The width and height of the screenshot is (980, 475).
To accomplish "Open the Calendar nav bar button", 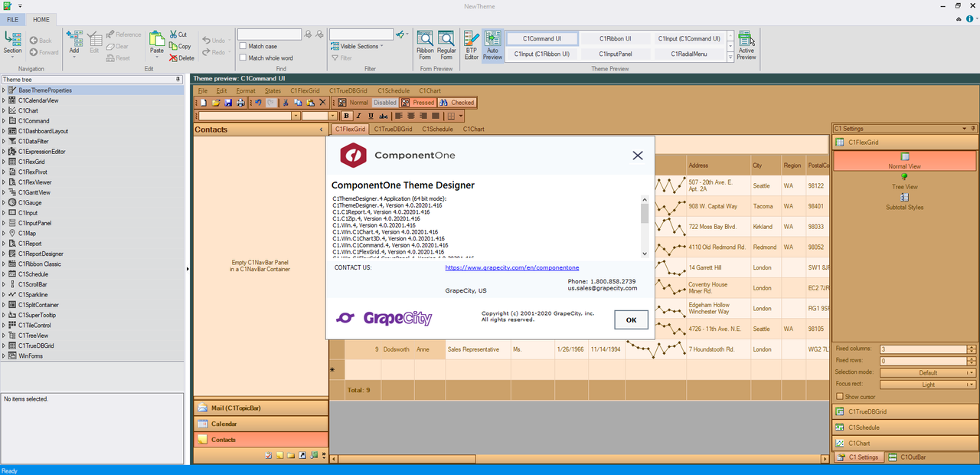I will (260, 424).
